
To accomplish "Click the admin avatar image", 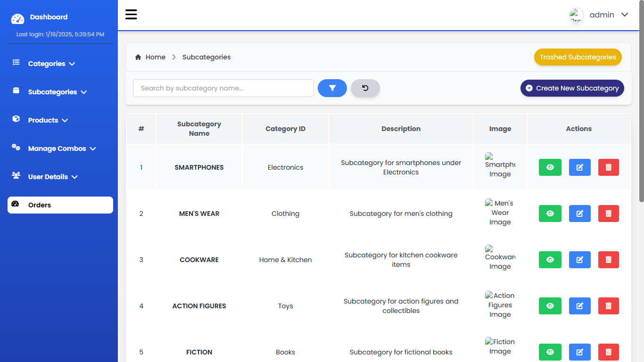I will [x=576, y=15].
